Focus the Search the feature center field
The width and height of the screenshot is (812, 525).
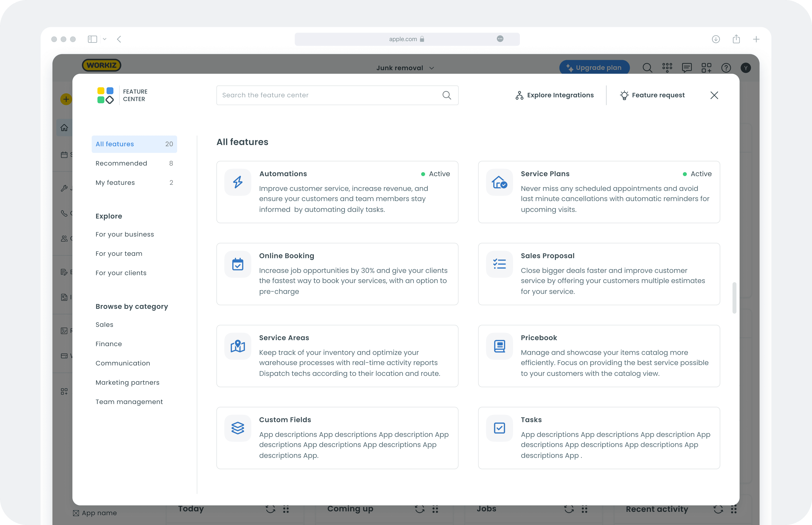[x=327, y=95]
